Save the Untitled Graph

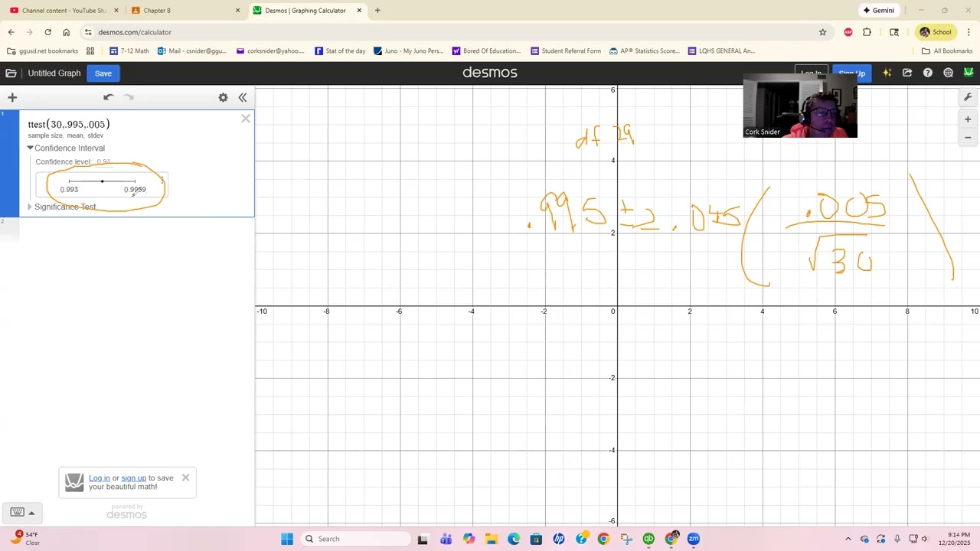pyautogui.click(x=103, y=73)
